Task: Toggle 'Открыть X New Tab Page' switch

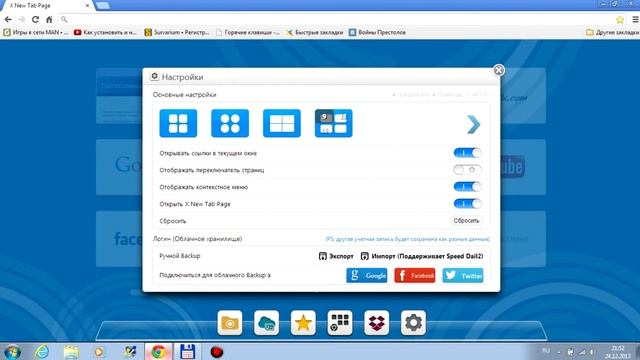Action: (x=467, y=204)
